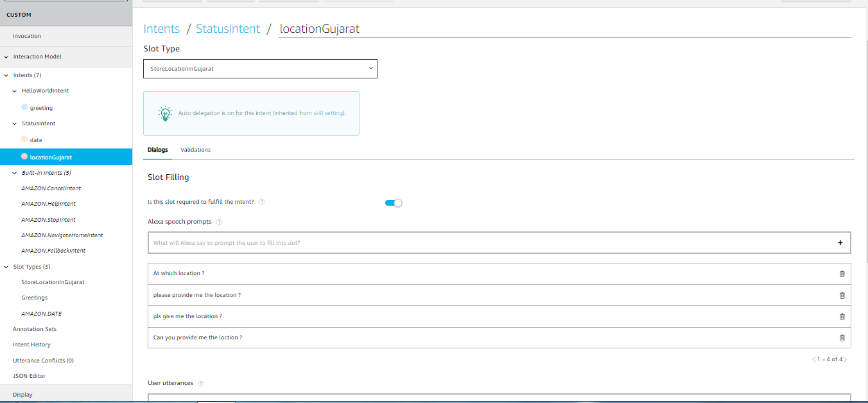Open help for slot required question
868x403 pixels.
[262, 202]
